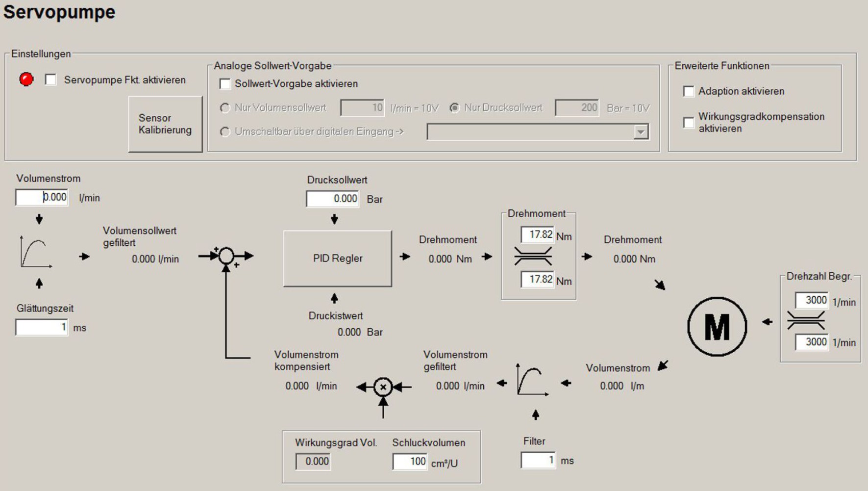Click the Drehzahl Begr. limiter symbol
Viewport: 868px width, 491px height.
tap(806, 321)
